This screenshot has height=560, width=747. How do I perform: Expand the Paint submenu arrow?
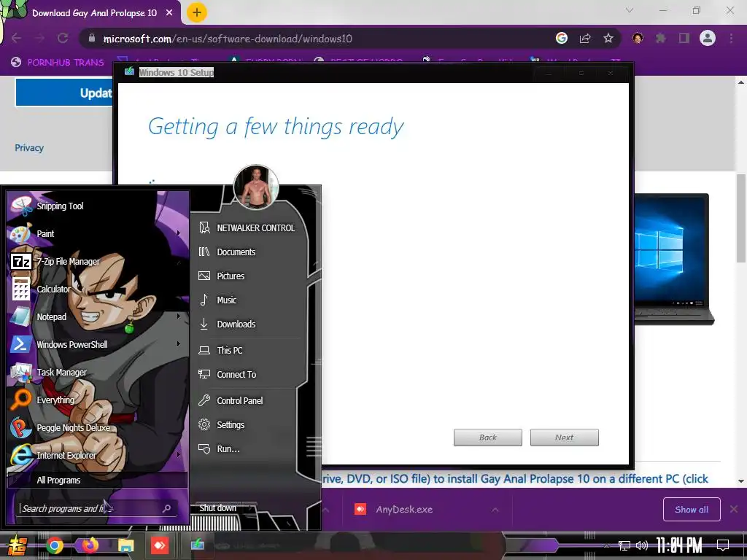(x=179, y=233)
